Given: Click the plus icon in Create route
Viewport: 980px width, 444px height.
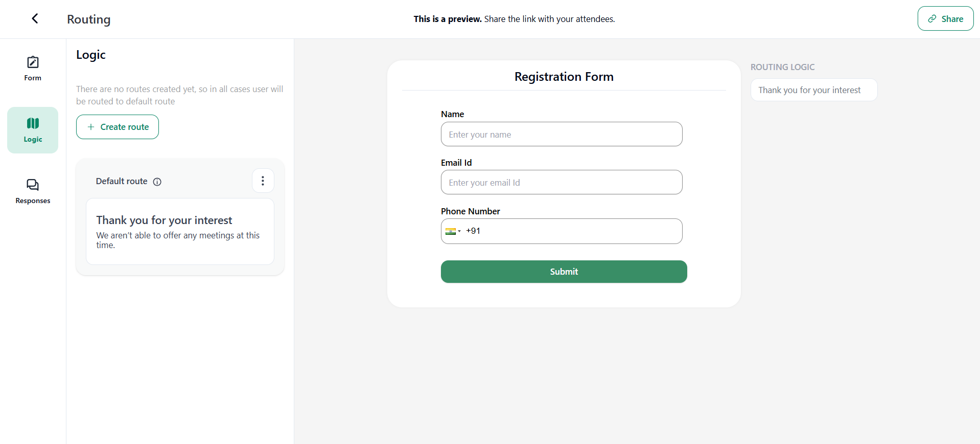Looking at the screenshot, I should tap(91, 127).
